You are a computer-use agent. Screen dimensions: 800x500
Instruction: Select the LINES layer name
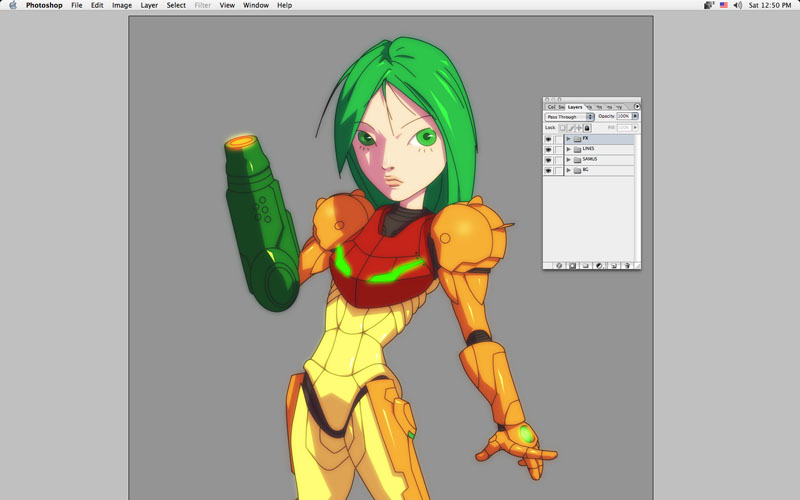pyautogui.click(x=588, y=148)
